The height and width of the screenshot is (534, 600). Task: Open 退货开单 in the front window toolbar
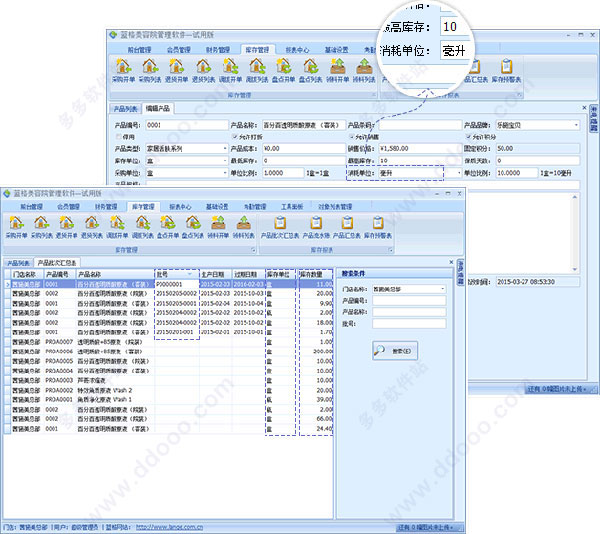[x=67, y=226]
